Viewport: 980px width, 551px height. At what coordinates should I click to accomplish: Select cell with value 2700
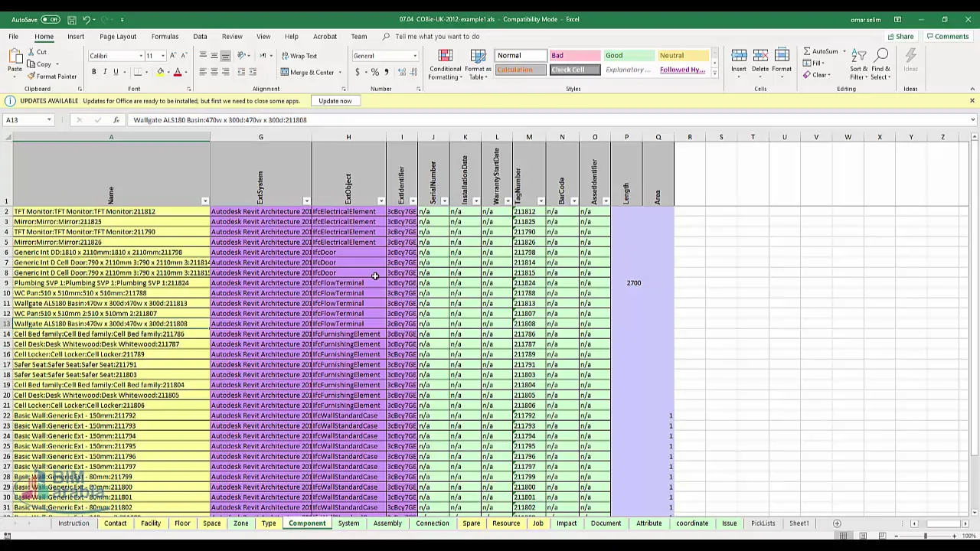pyautogui.click(x=626, y=283)
